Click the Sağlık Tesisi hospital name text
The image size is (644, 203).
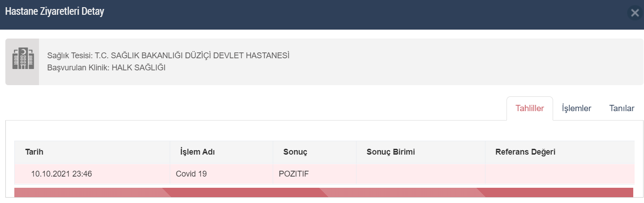pos(168,56)
